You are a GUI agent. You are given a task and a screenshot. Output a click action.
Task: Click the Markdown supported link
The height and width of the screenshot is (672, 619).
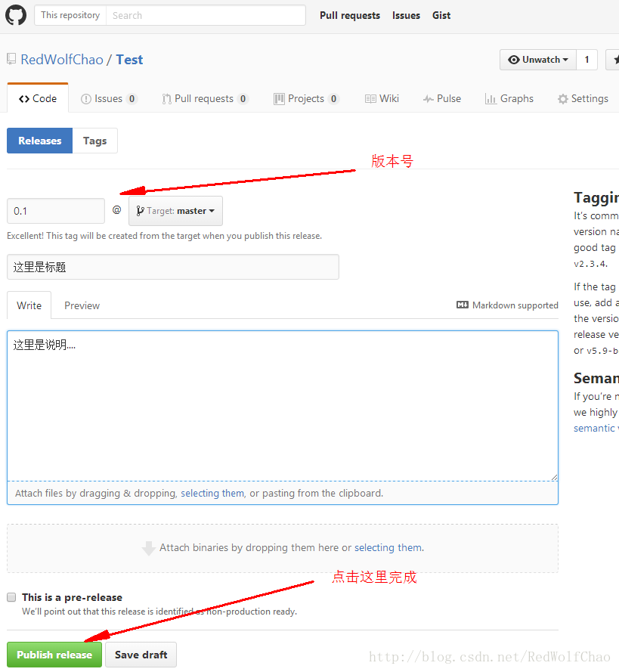(515, 305)
